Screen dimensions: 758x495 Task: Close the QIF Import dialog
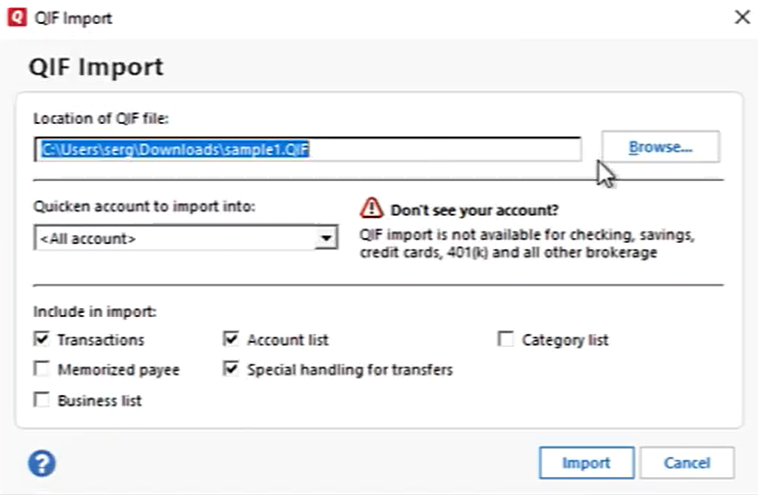[742, 17]
